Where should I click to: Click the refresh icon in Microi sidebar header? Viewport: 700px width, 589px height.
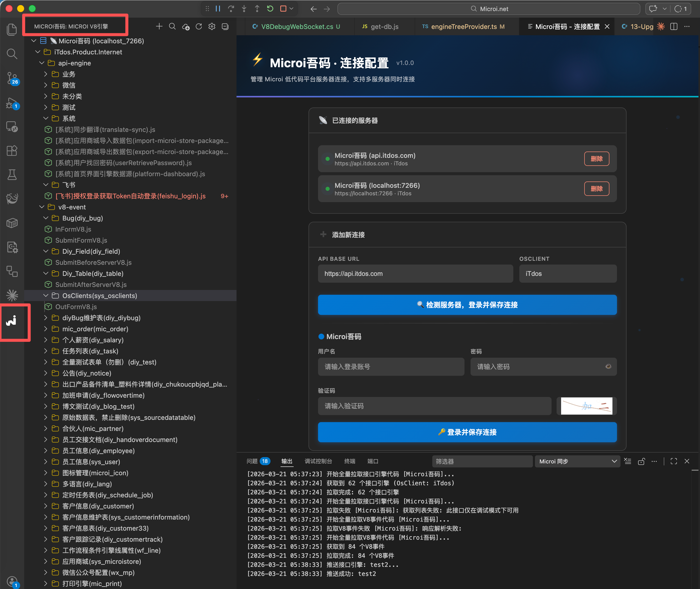tap(199, 26)
